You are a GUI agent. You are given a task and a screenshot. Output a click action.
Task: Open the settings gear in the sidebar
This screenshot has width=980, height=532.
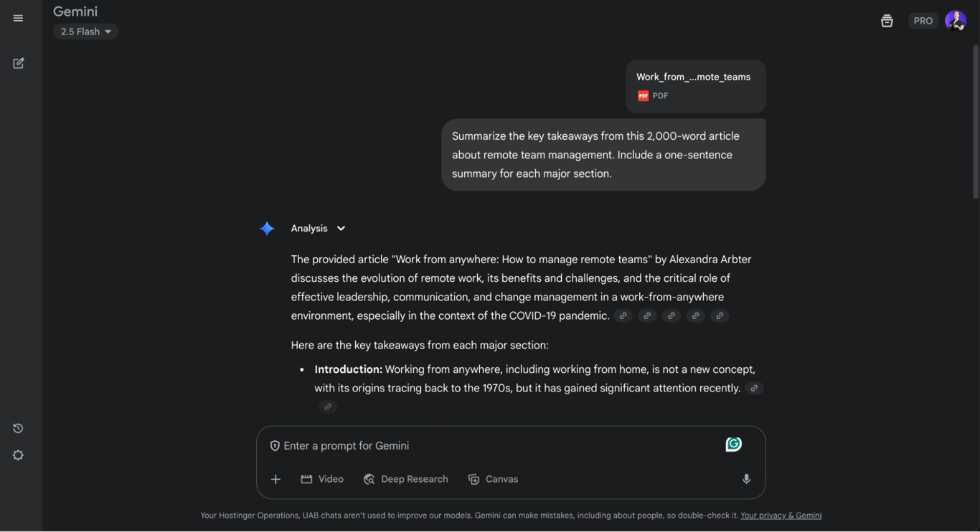point(18,455)
